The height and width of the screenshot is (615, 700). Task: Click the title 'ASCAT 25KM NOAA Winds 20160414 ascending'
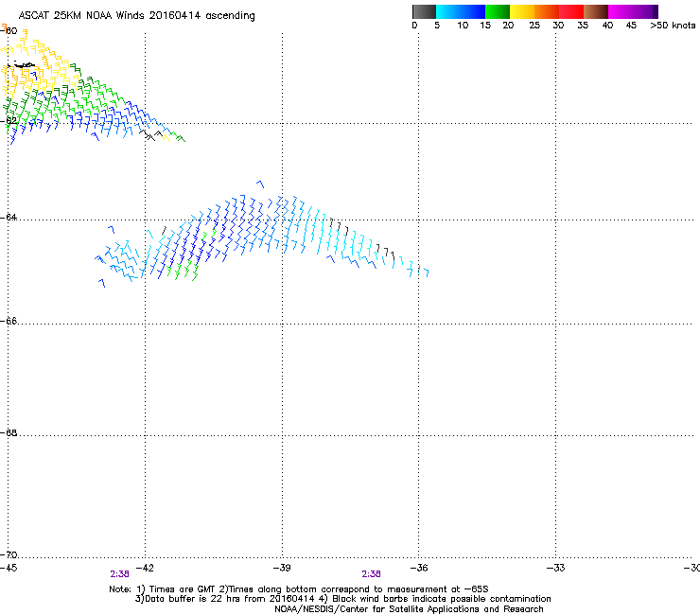click(x=136, y=16)
